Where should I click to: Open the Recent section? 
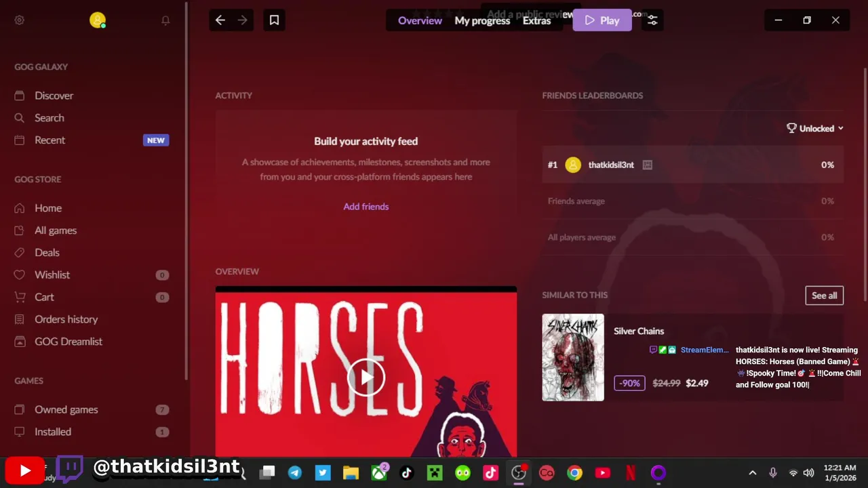(50, 140)
